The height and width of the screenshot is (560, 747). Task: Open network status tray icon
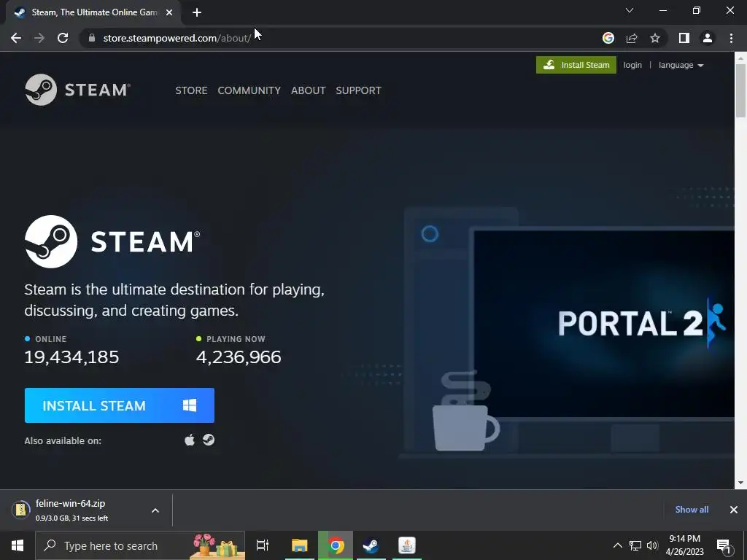pos(635,545)
